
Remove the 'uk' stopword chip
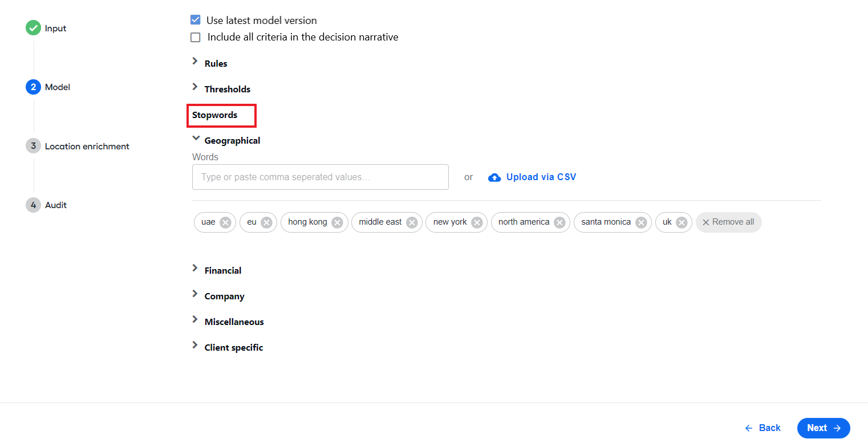click(x=682, y=222)
